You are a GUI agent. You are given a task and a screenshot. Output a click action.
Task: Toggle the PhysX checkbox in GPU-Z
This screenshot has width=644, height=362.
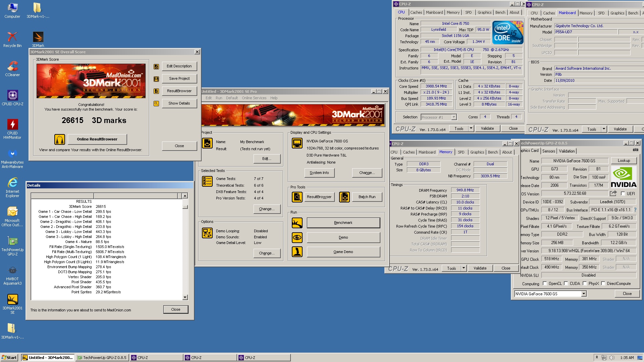click(x=585, y=284)
